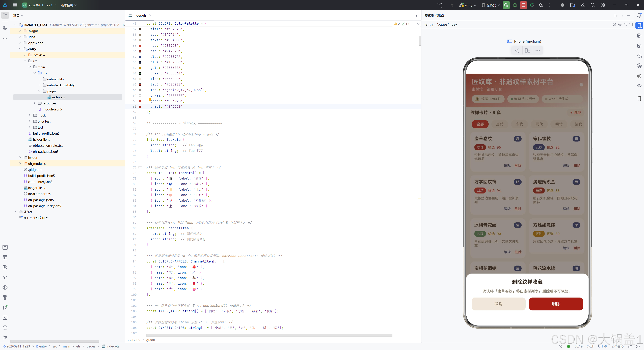Click the green color swatch on line 60
This screenshot has height=350, width=644.
pos(140,73)
